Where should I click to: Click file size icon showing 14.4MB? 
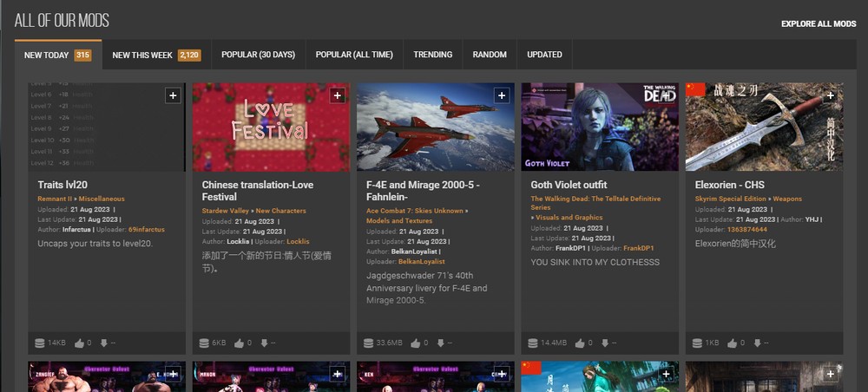(533, 343)
